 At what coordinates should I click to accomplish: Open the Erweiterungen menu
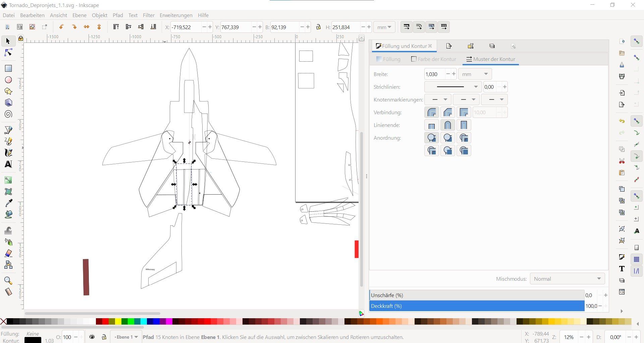tap(176, 15)
